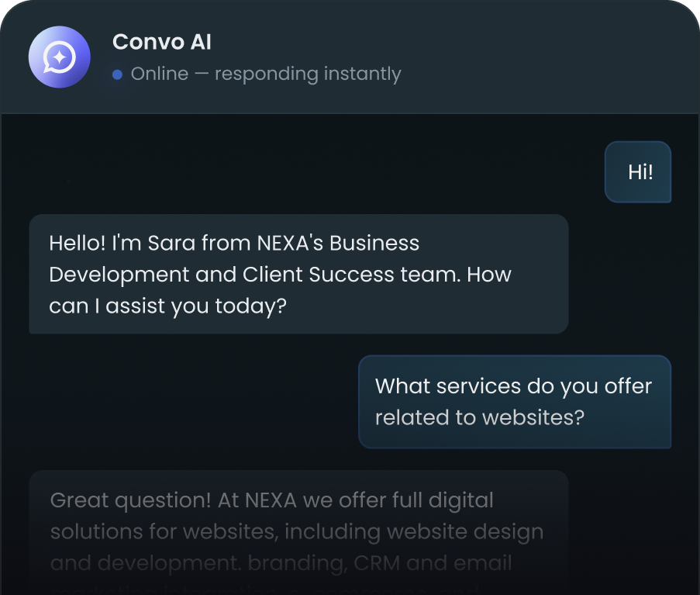This screenshot has height=595, width=700.
Task: Select the "Hi!" message bubble
Action: click(x=638, y=172)
